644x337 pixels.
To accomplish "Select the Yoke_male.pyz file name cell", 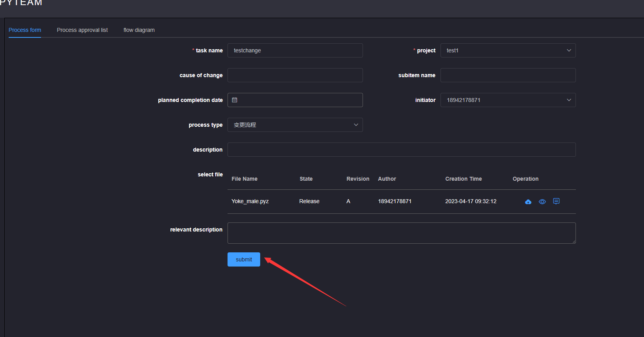I will [x=250, y=201].
